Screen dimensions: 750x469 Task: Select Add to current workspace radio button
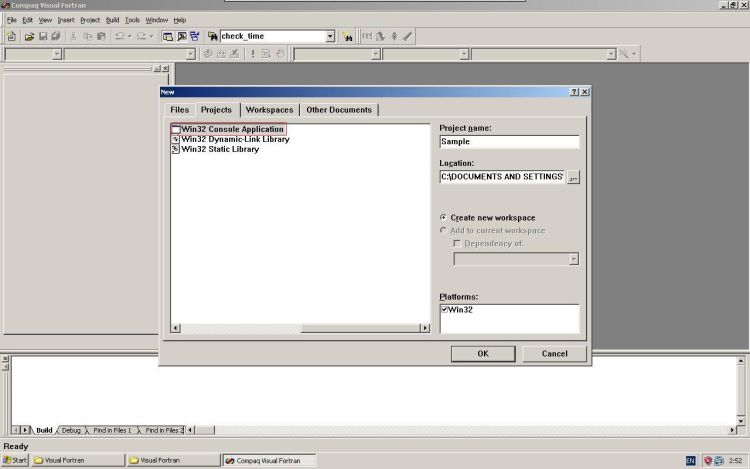click(443, 230)
